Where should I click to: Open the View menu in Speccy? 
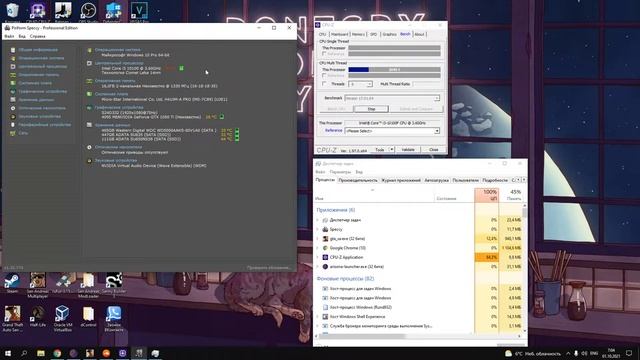point(22,36)
